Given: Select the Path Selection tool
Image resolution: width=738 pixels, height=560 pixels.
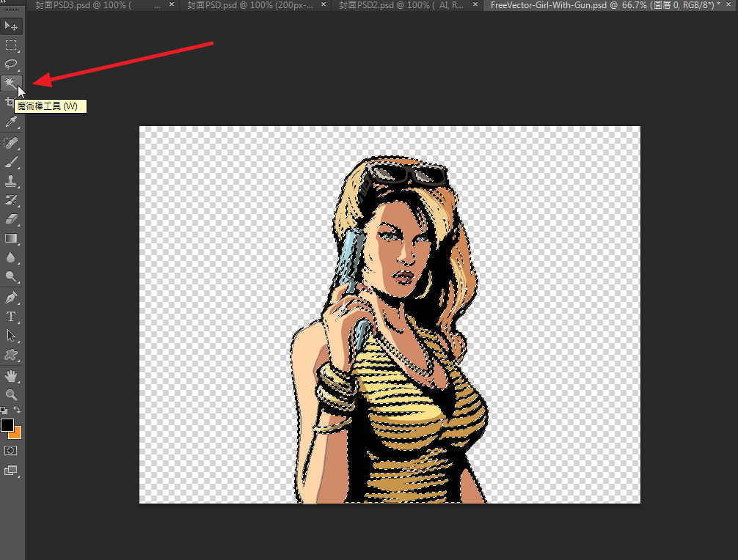Looking at the screenshot, I should click(11, 336).
